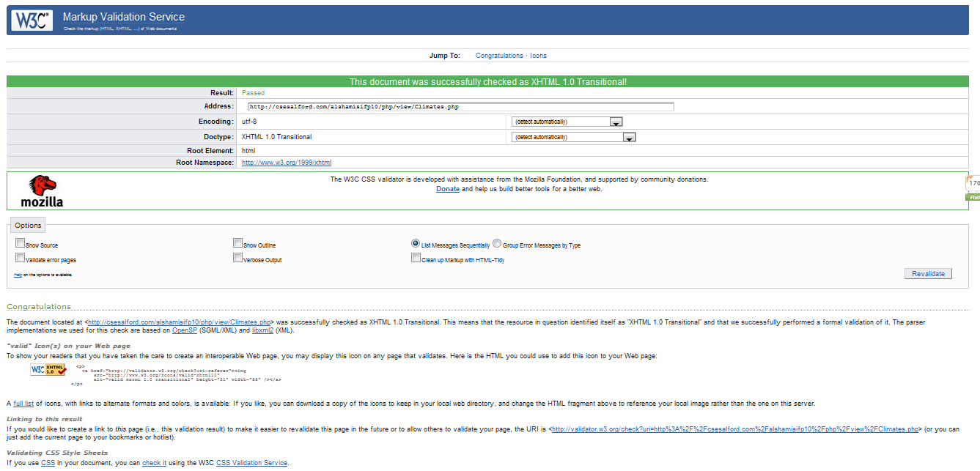The height and width of the screenshot is (471, 980).
Task: Enable the Show Source checkbox
Action: [19, 242]
